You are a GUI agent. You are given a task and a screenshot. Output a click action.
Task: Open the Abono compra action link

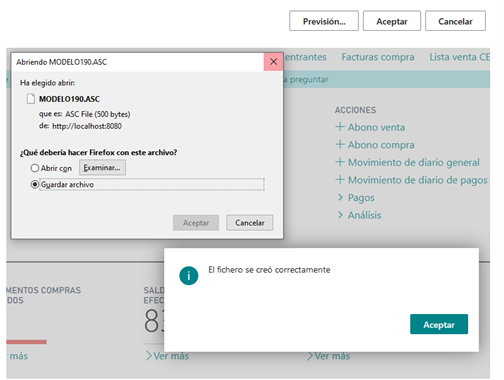click(381, 145)
